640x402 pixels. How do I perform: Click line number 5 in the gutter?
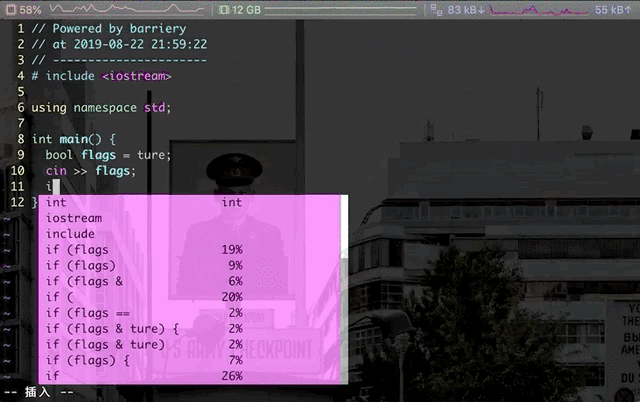point(21,92)
